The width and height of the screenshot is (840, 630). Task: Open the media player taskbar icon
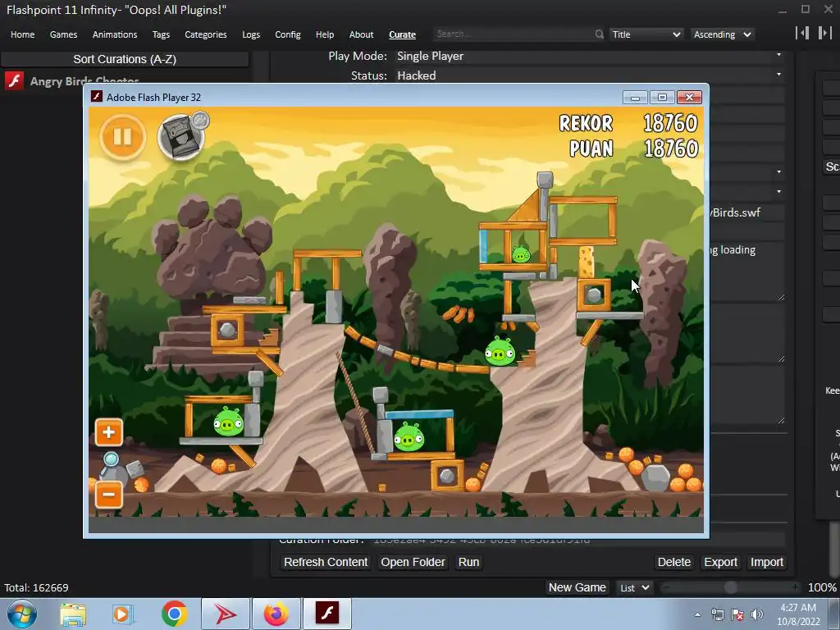(123, 614)
